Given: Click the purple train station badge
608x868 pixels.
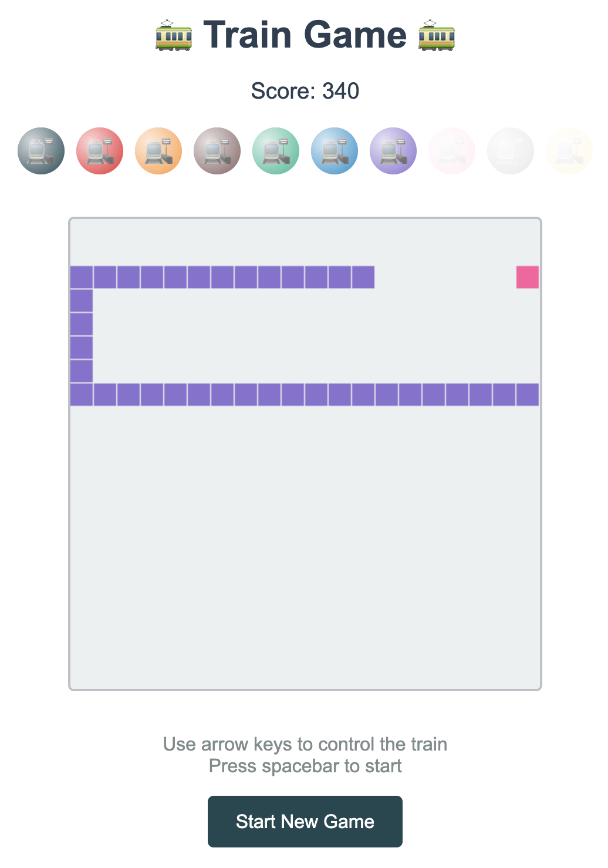Looking at the screenshot, I should pos(393,151).
